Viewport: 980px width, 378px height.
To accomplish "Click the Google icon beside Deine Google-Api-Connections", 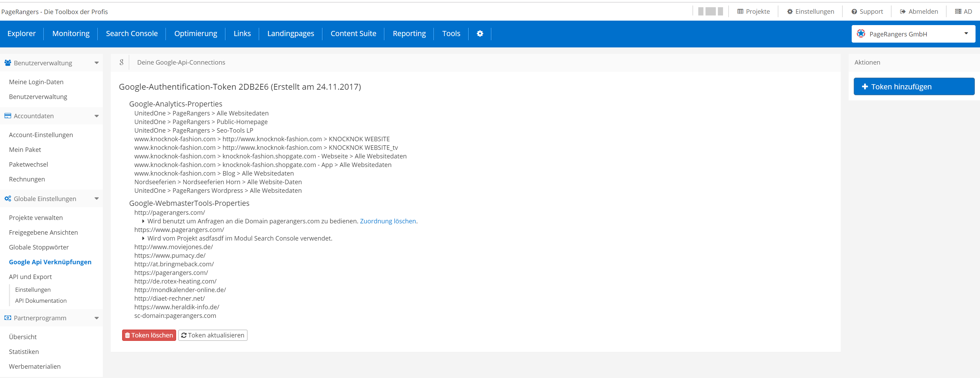I will pos(121,62).
